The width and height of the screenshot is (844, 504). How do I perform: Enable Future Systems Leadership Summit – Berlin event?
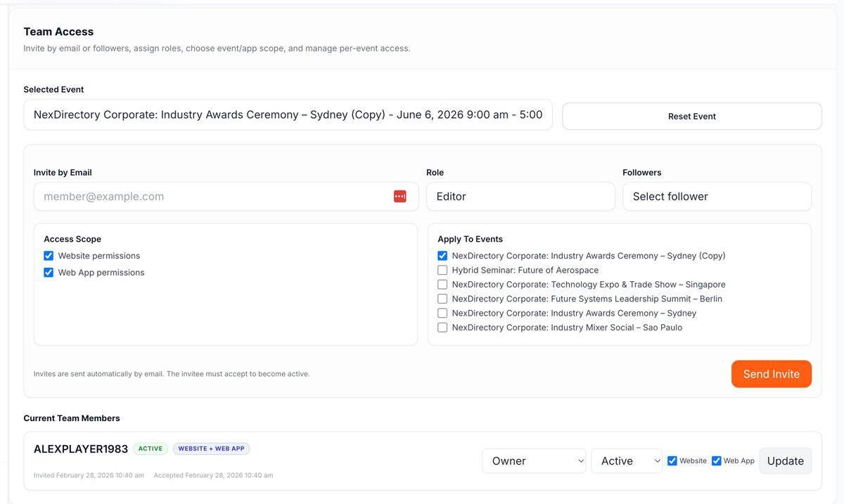442,299
